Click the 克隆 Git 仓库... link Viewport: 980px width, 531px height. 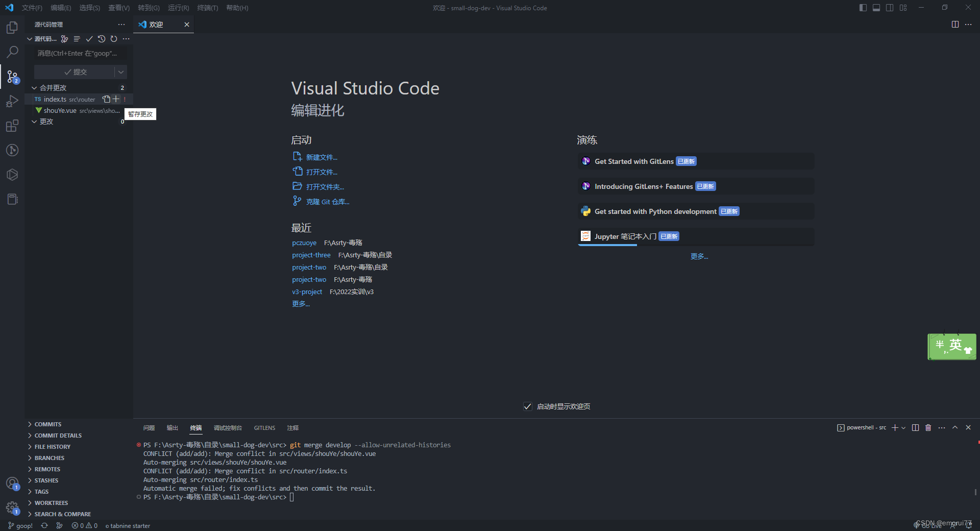pos(328,202)
